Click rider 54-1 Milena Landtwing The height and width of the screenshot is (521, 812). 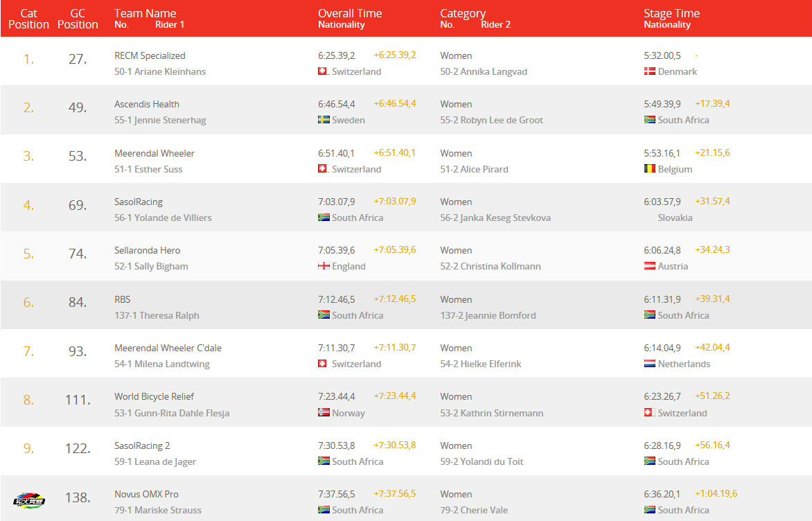tap(162, 364)
